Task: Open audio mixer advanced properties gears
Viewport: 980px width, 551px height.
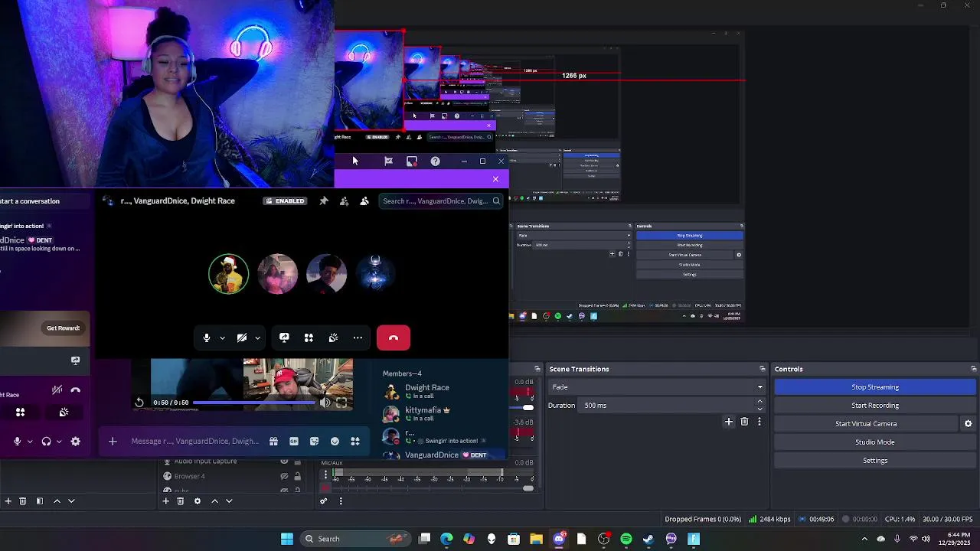Action: coord(324,501)
